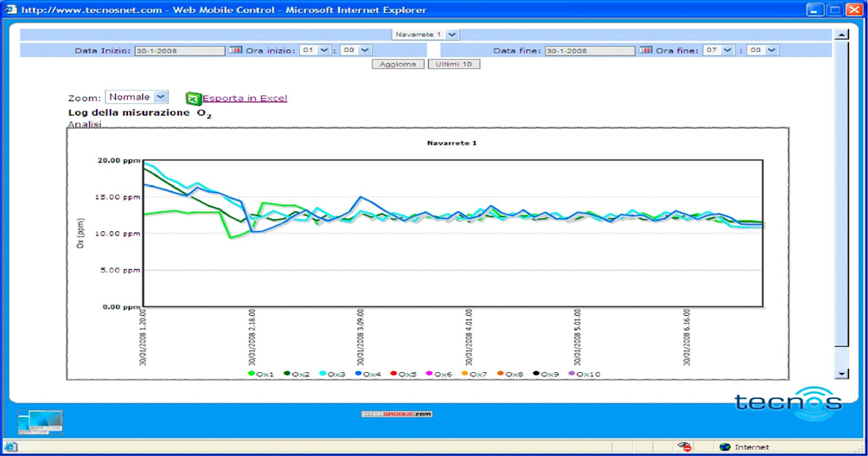Viewport: 868px width, 456px height.
Task: Click the scroll down arrow of page scrollbar
Action: point(841,374)
